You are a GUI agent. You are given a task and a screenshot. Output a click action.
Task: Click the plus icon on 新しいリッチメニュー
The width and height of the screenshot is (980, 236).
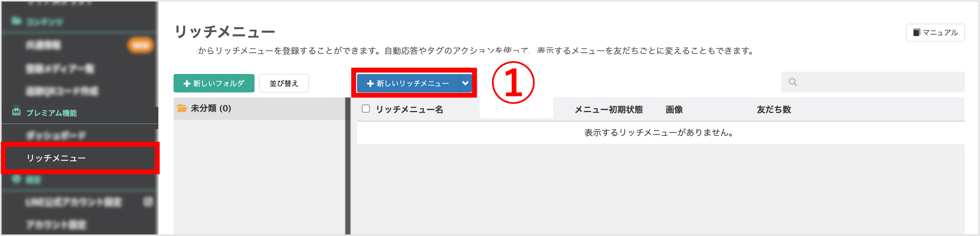[370, 84]
